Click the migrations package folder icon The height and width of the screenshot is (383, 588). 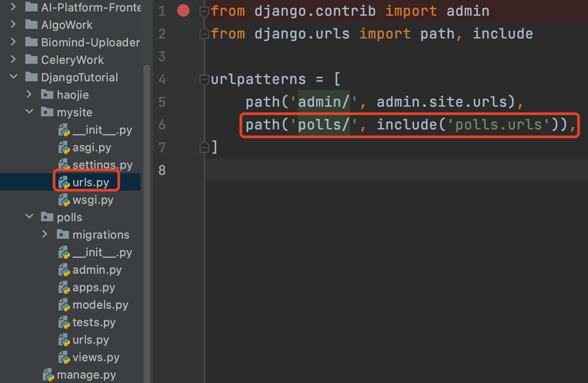[x=63, y=234]
